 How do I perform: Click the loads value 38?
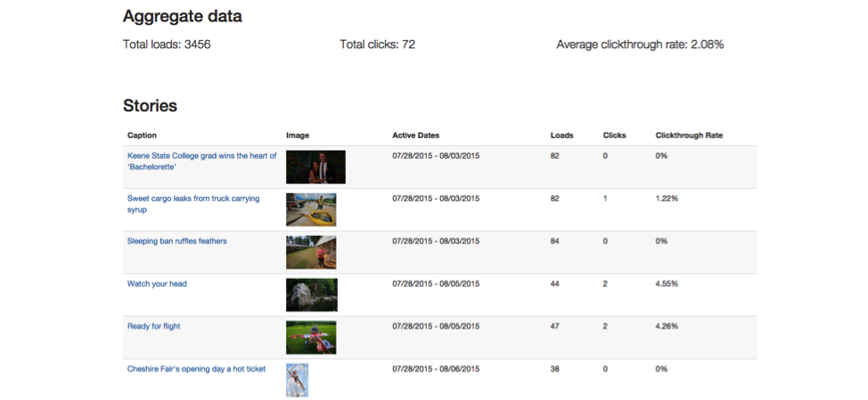click(x=554, y=369)
